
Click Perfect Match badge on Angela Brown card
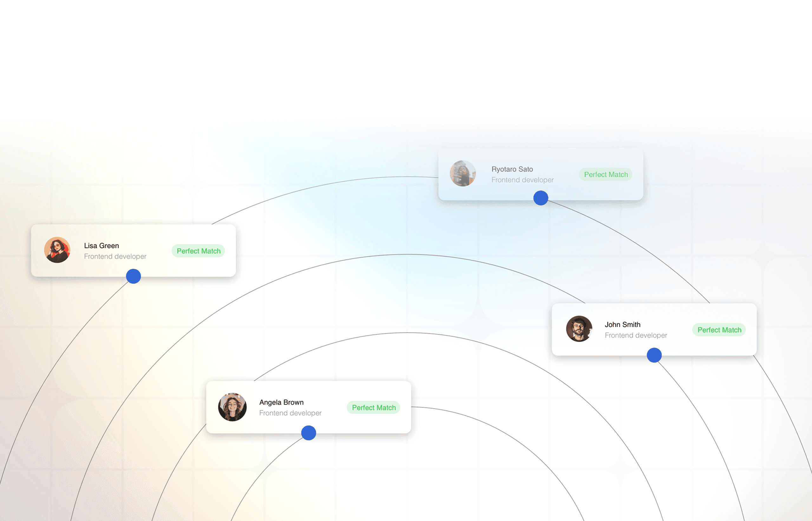374,408
